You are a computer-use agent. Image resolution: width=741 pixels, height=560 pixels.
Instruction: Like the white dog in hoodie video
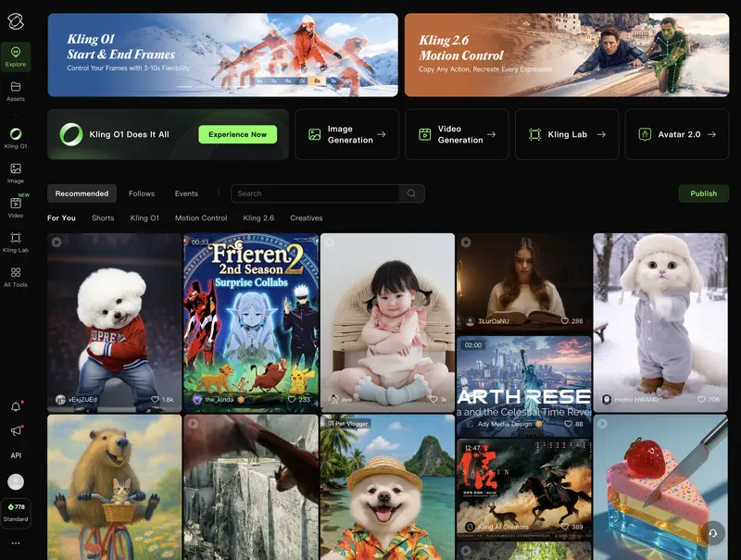[x=156, y=399]
